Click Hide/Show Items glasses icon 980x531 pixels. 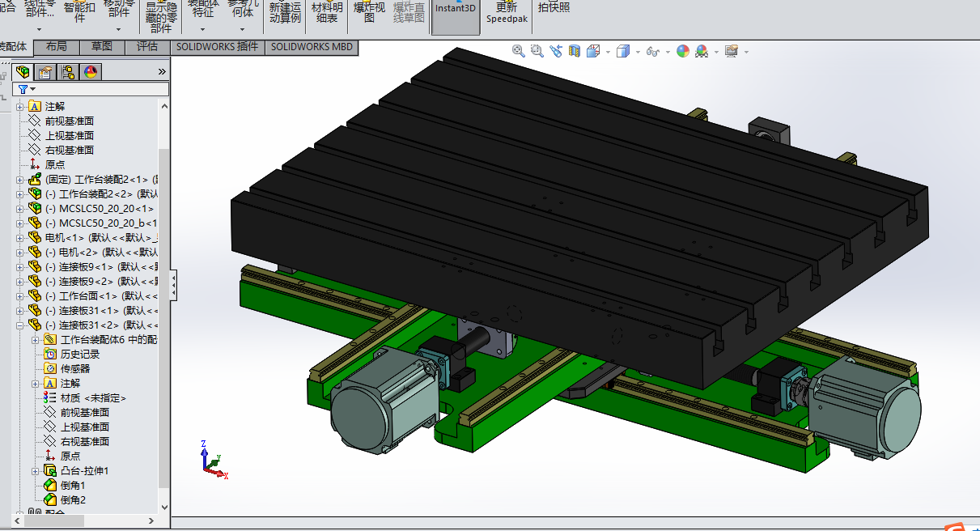652,51
